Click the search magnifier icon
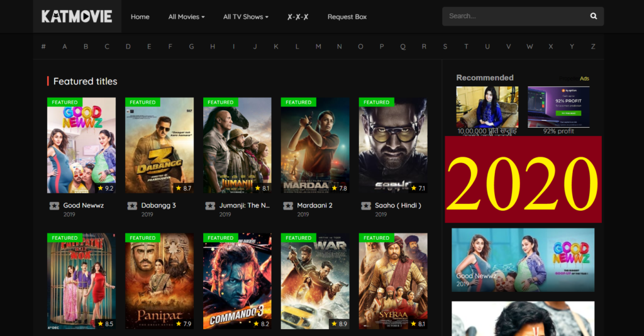Screen dimensions: 644x336 coord(594,16)
